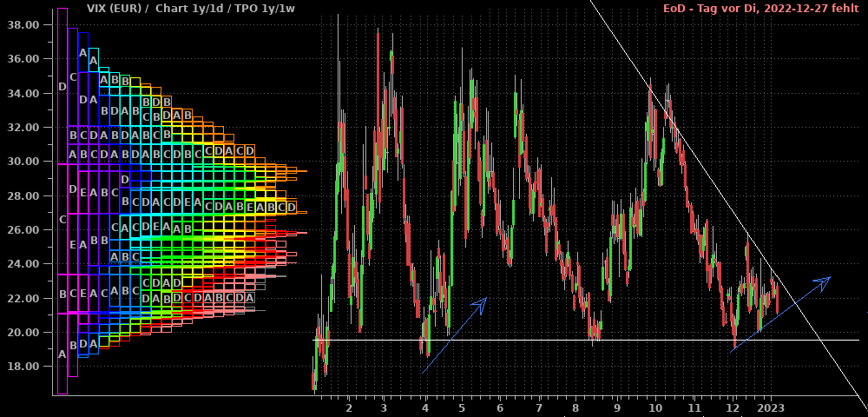Viewport: 868px width, 417px height.
Task: Click the 30.00 price axis label
Action: point(23,162)
